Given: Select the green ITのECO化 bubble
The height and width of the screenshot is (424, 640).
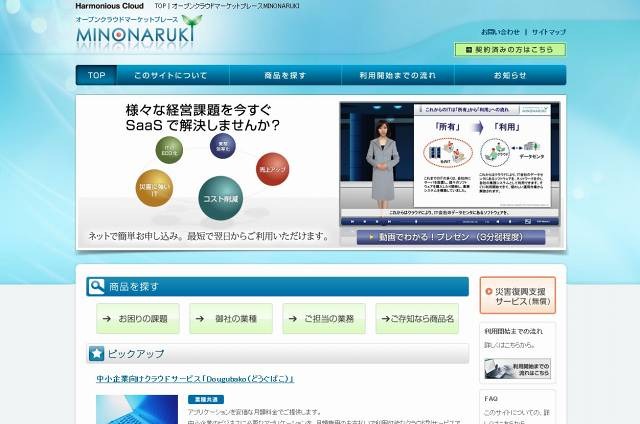Looking at the screenshot, I should [169, 150].
